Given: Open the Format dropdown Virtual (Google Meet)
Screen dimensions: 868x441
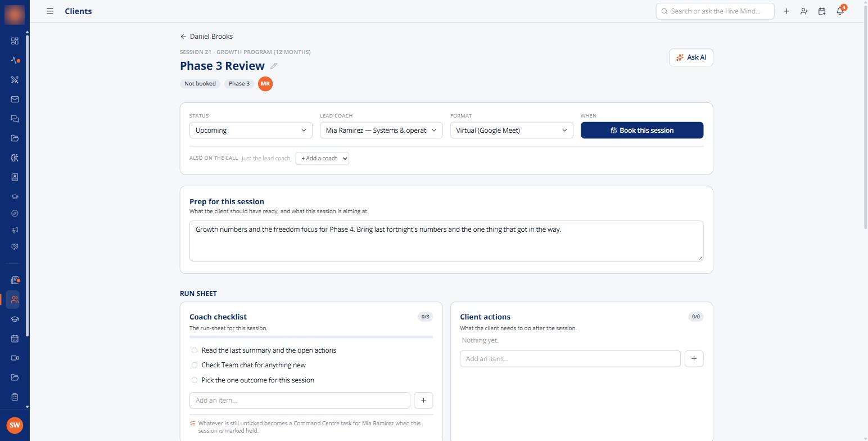Looking at the screenshot, I should point(512,130).
